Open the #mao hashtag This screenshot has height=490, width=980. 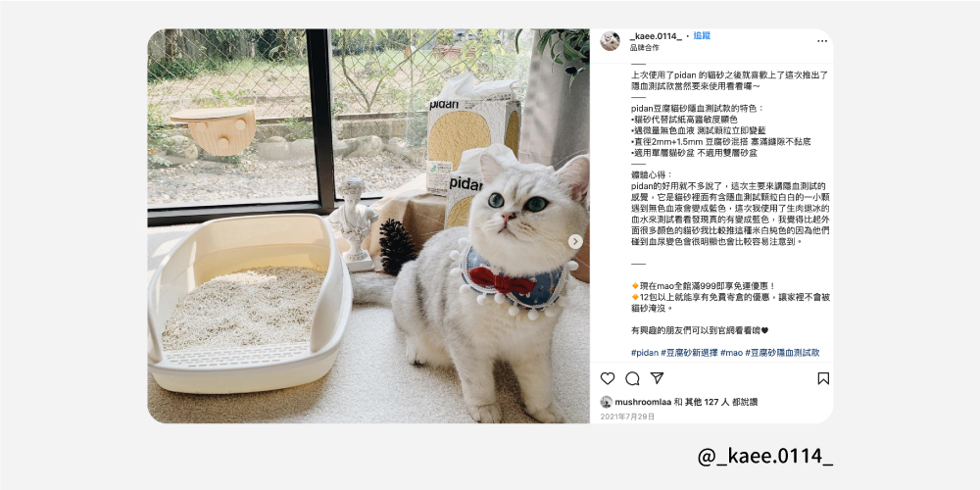731,353
